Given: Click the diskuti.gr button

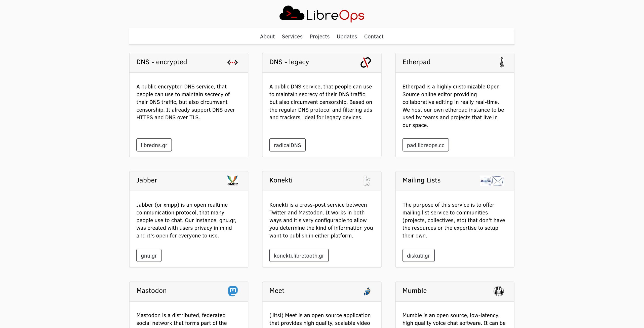Looking at the screenshot, I should pyautogui.click(x=418, y=256).
